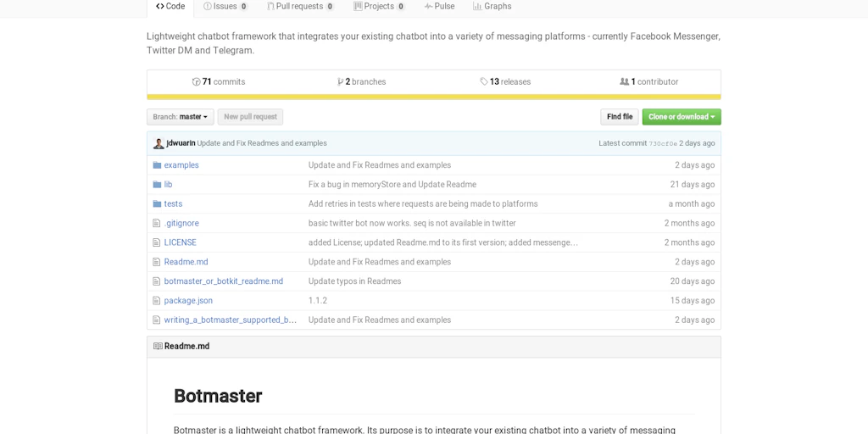Open the Code tab

(x=170, y=7)
